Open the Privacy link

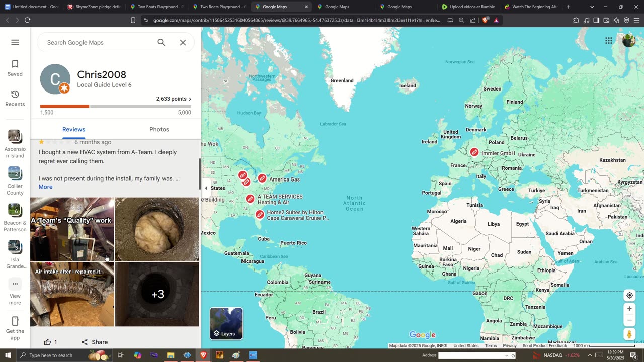[x=510, y=346]
